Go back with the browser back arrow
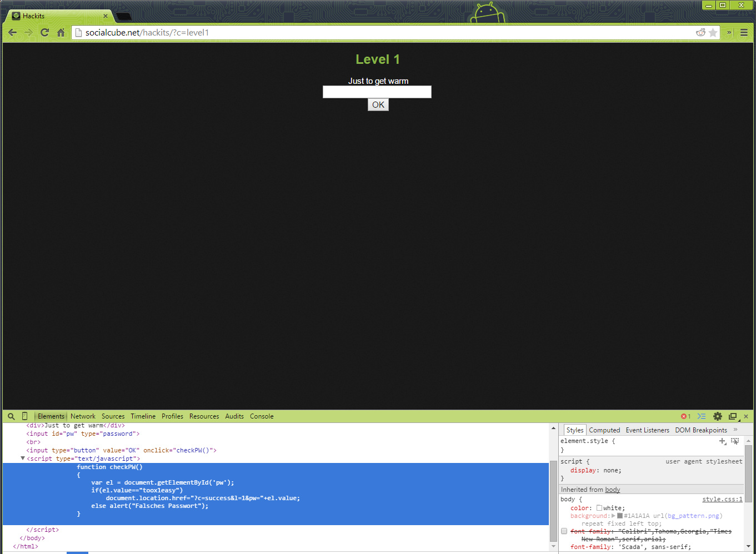756x554 pixels. (12, 33)
